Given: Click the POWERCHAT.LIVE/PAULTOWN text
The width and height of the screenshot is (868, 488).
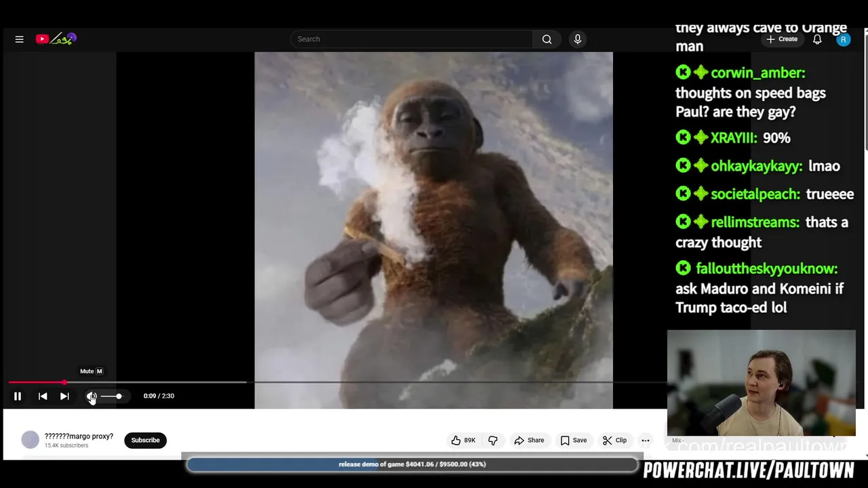Looking at the screenshot, I should [x=749, y=471].
